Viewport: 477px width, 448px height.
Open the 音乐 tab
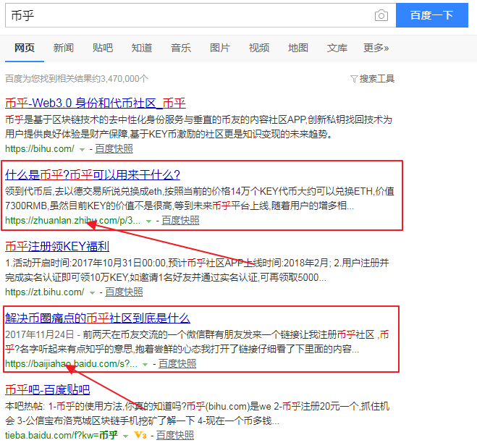(181, 48)
